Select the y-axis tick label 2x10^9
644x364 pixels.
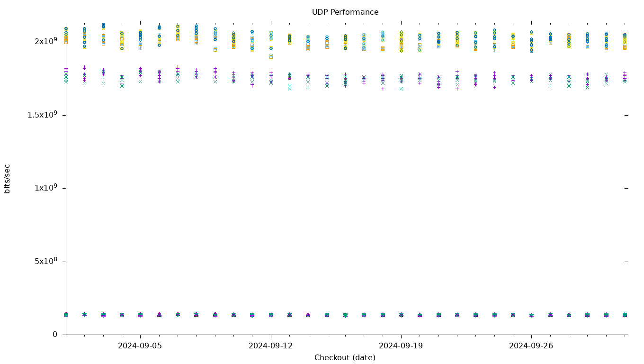point(45,41)
